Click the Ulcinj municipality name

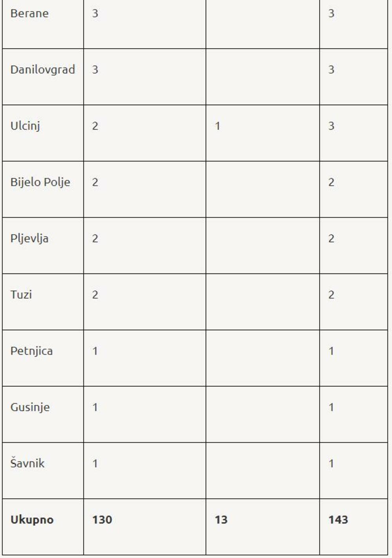(x=25, y=126)
